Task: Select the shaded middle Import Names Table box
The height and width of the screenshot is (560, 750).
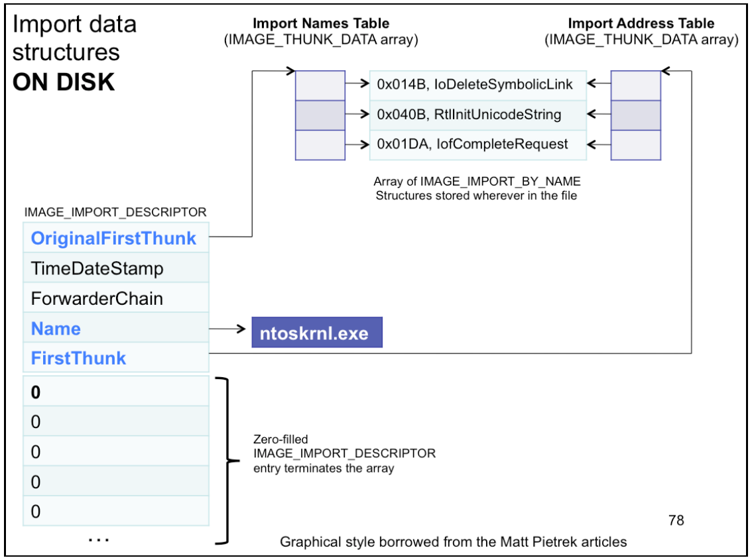Action: 320,115
